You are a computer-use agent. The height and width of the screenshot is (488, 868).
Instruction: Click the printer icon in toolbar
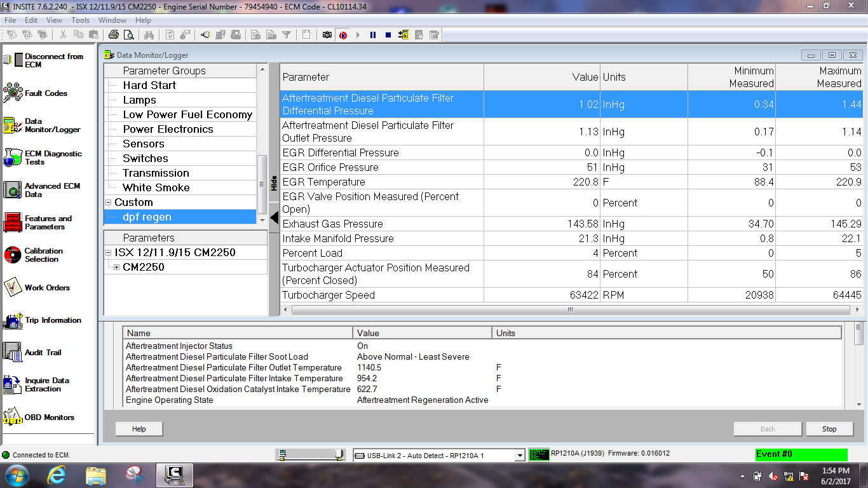[114, 35]
